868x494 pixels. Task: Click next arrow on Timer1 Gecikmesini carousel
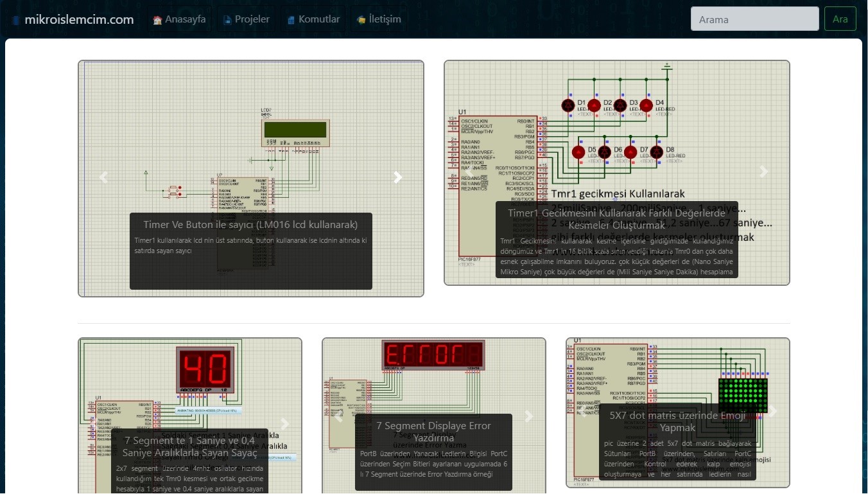pos(764,172)
